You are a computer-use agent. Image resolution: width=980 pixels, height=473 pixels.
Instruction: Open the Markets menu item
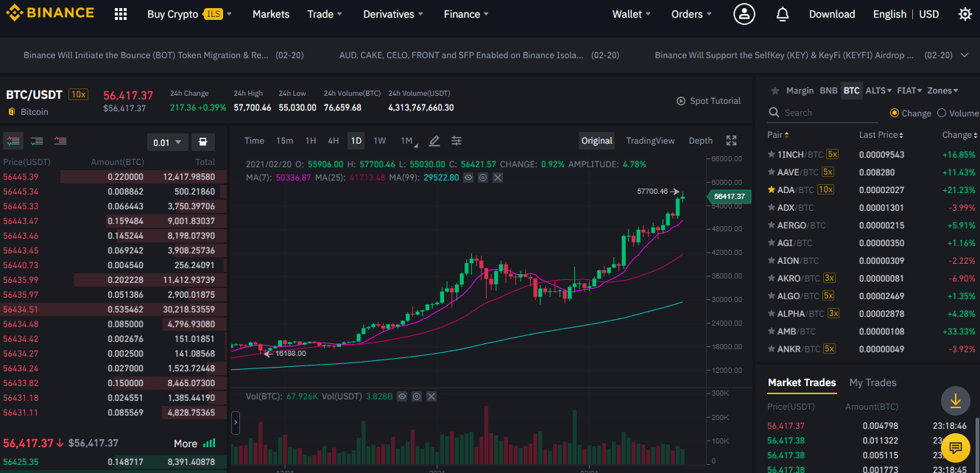pos(271,14)
